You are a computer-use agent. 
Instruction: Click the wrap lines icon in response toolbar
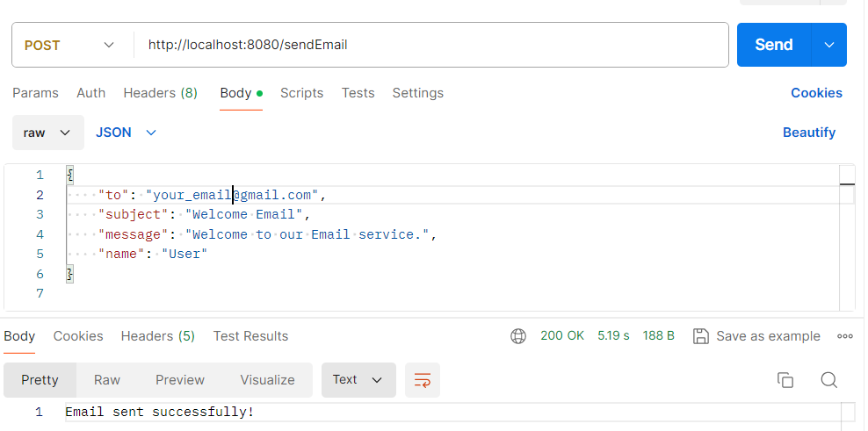pos(423,380)
